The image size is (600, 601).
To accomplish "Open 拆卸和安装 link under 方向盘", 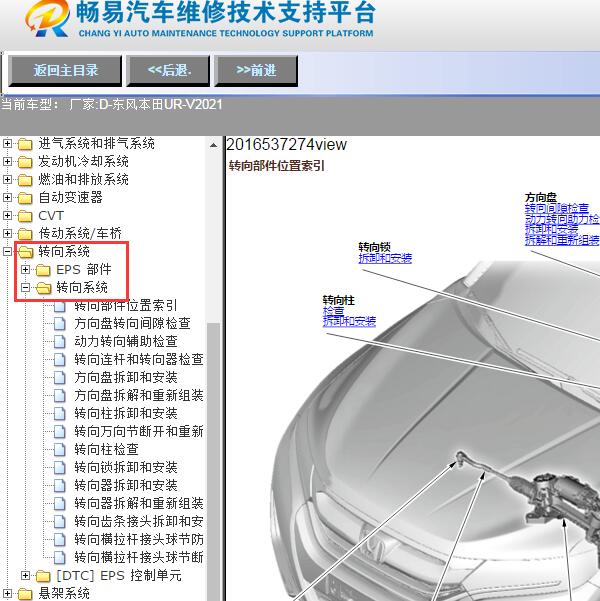I will 551,229.
